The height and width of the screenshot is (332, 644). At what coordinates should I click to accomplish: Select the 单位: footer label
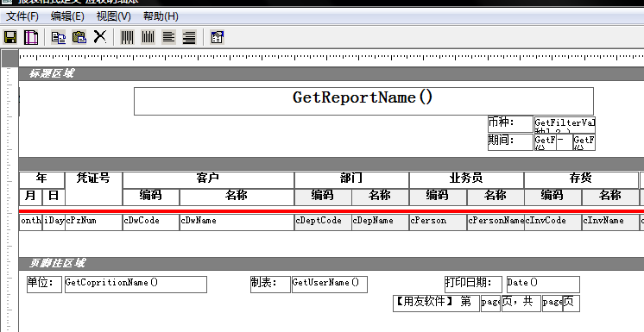click(x=44, y=284)
